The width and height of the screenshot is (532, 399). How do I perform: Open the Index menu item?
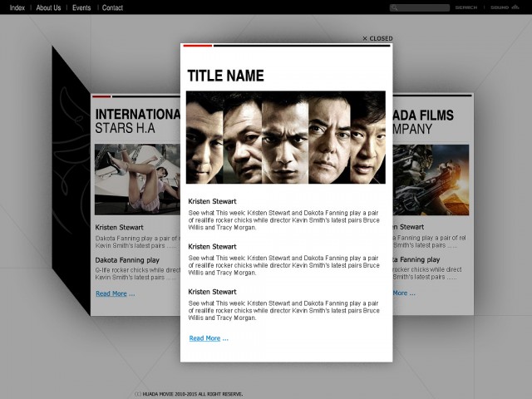[17, 7]
